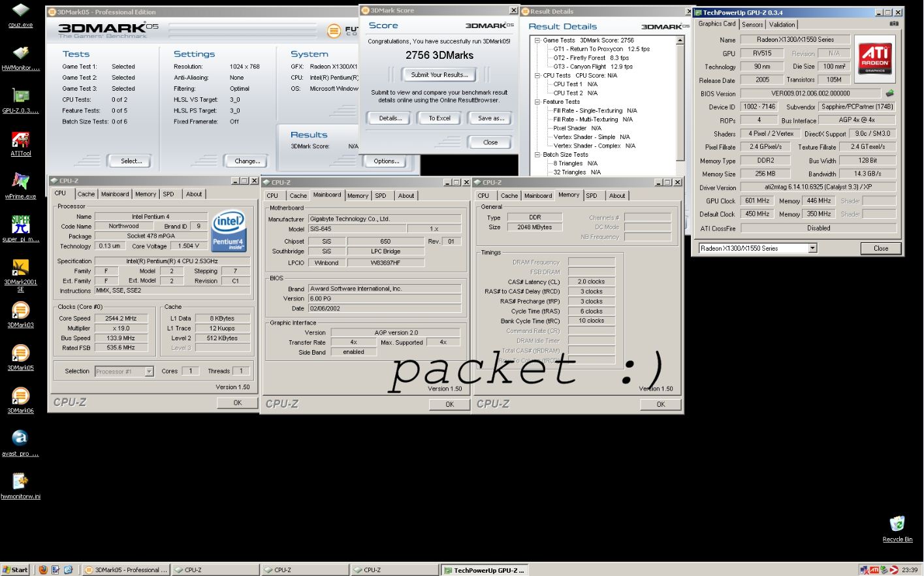Open the 3DMark03 desktop icon
Screen dimensions: 924x576
tap(20, 311)
